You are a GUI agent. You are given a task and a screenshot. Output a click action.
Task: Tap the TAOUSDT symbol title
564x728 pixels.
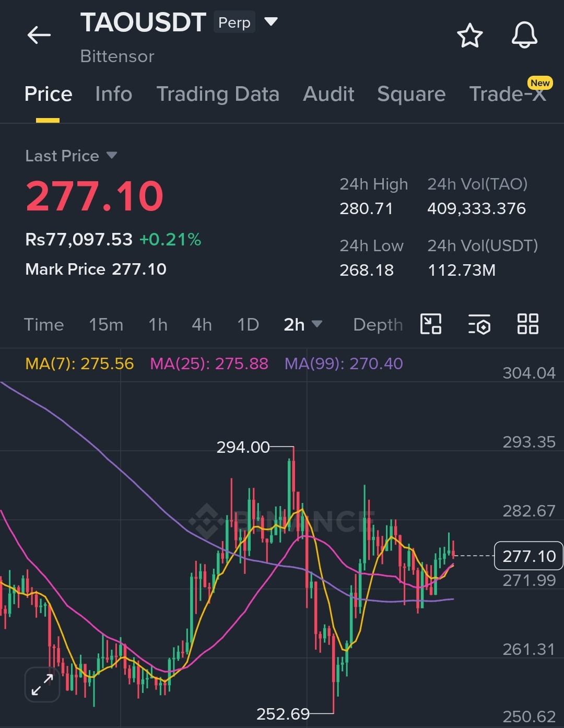click(x=143, y=22)
